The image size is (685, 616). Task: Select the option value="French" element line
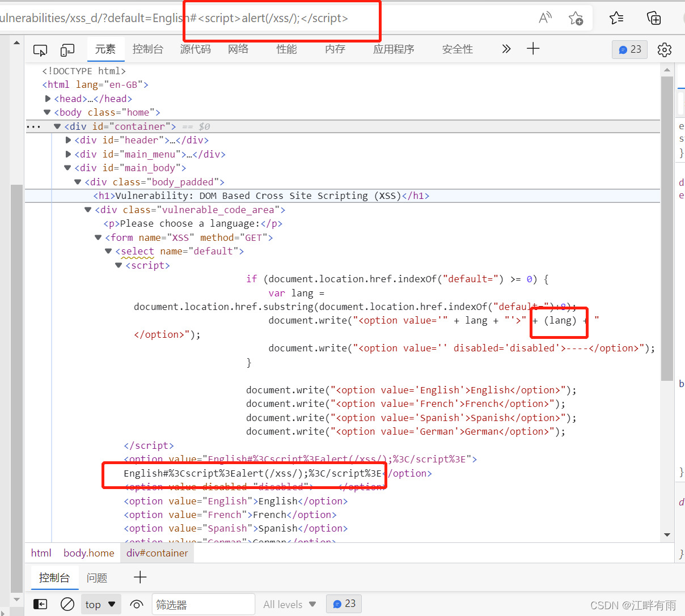(230, 515)
